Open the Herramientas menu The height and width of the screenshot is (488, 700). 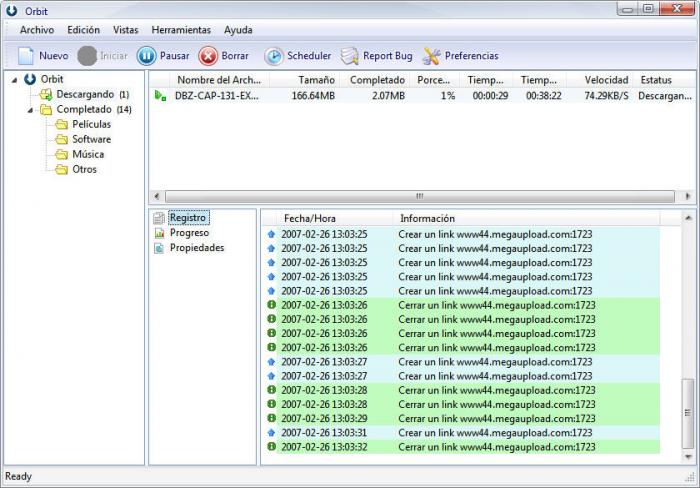pos(181,30)
